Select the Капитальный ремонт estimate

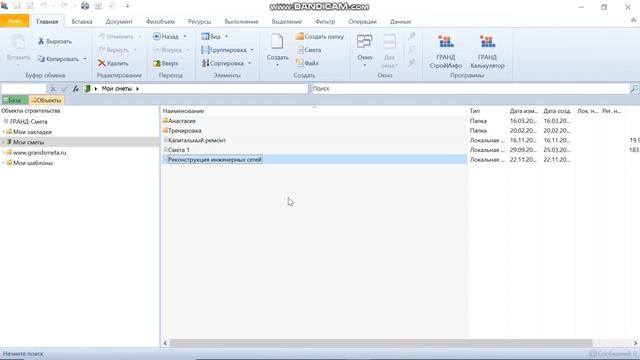tap(314, 140)
